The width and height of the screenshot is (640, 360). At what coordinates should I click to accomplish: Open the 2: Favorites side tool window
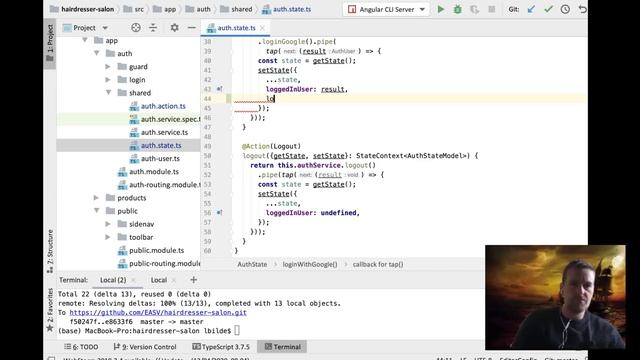point(50,309)
